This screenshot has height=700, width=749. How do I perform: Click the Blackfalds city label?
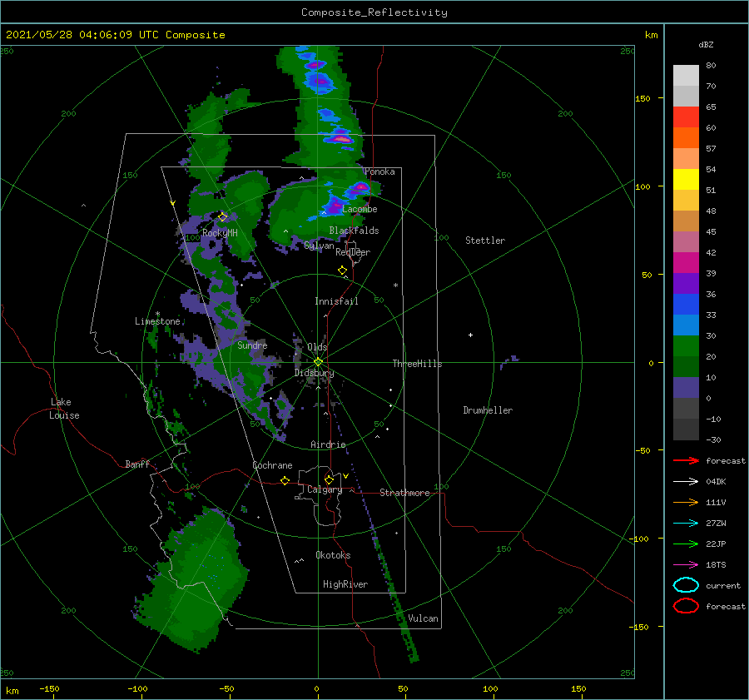(354, 231)
